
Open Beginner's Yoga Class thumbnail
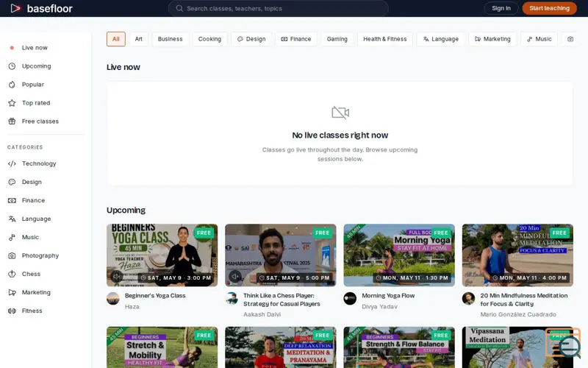click(x=162, y=255)
